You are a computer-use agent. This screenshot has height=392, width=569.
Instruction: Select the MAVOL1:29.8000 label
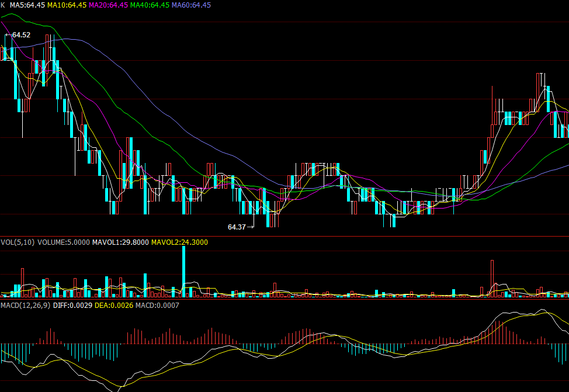pos(120,242)
